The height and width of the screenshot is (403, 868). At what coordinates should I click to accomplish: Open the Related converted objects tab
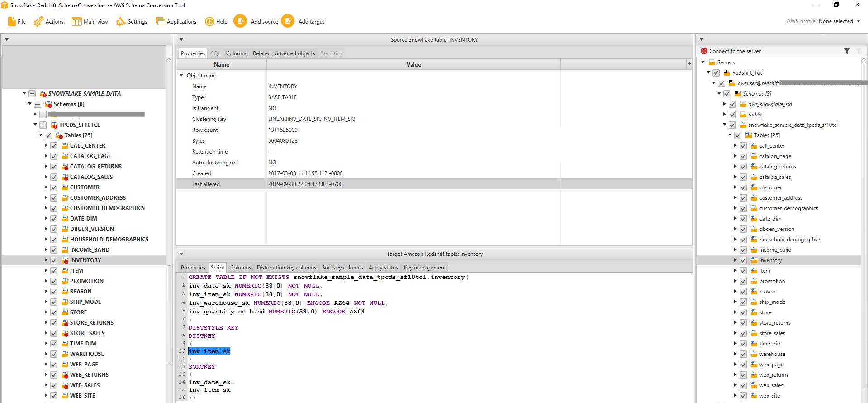pos(284,53)
